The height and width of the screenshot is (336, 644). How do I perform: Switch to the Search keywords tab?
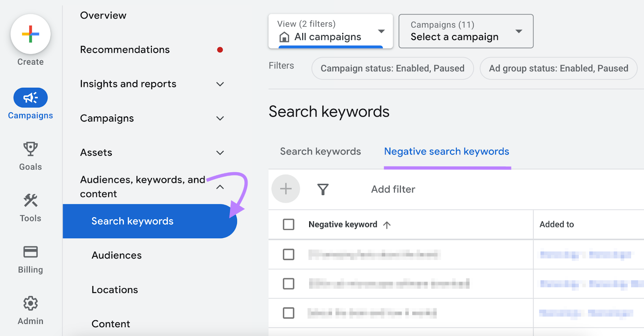[x=320, y=152]
